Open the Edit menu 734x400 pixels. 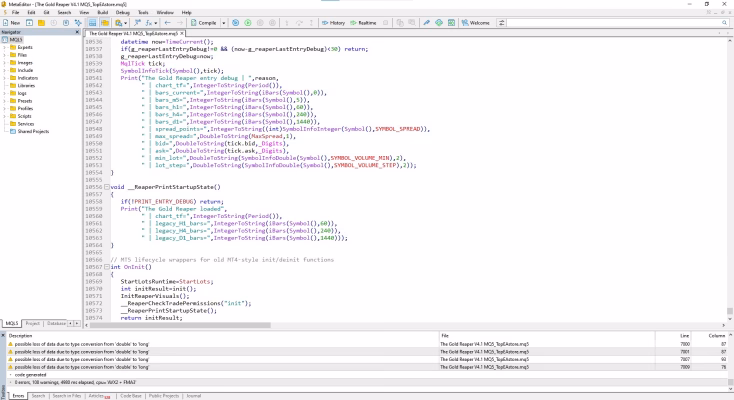pyautogui.click(x=31, y=12)
